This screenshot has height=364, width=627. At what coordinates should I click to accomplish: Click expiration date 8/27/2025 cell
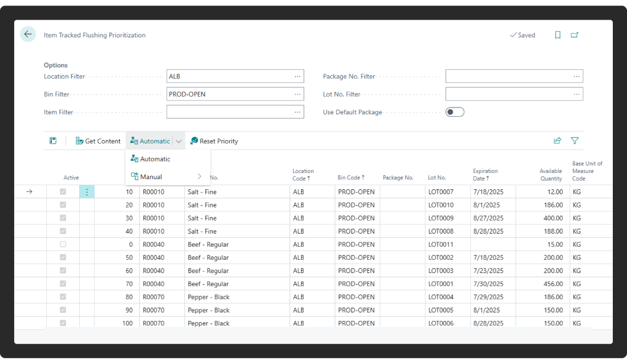(x=493, y=218)
